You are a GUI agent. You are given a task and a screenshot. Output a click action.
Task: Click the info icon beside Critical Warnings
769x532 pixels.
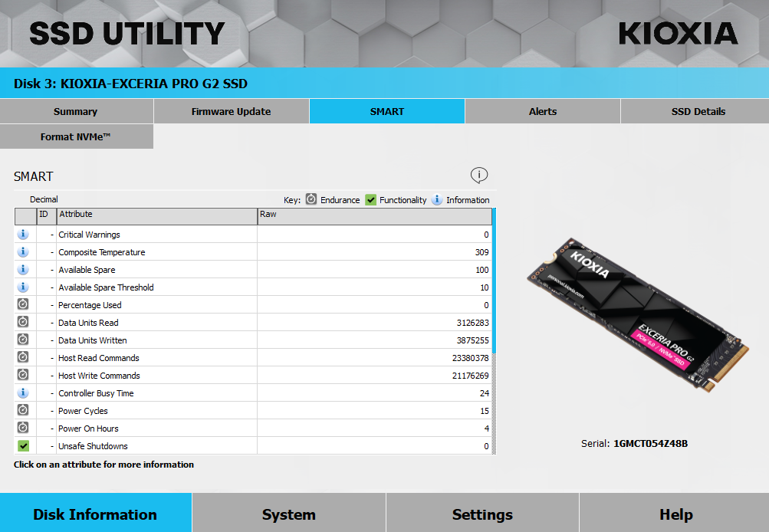[x=22, y=235]
